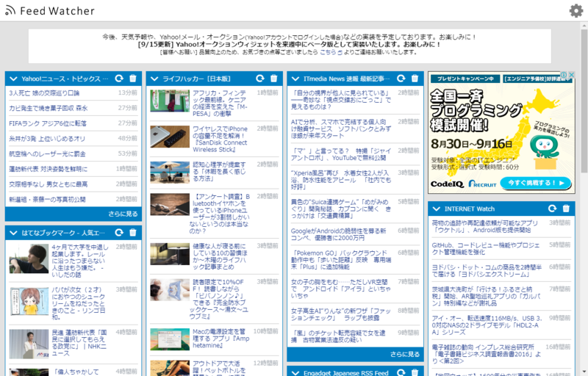This screenshot has height=376, width=588.
Task: Click the 民進 蓮舫新代表 NHK thumbnail
Action: (29, 344)
